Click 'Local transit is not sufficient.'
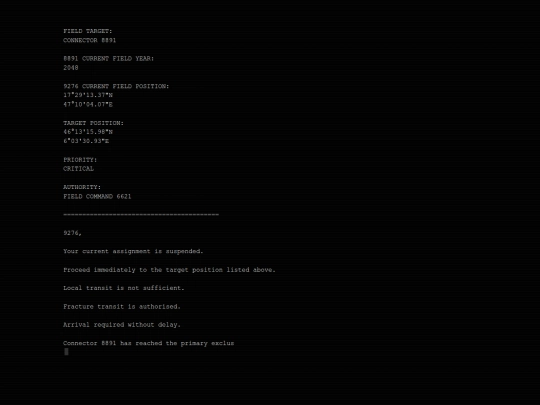The image size is (540, 405). 124,288
